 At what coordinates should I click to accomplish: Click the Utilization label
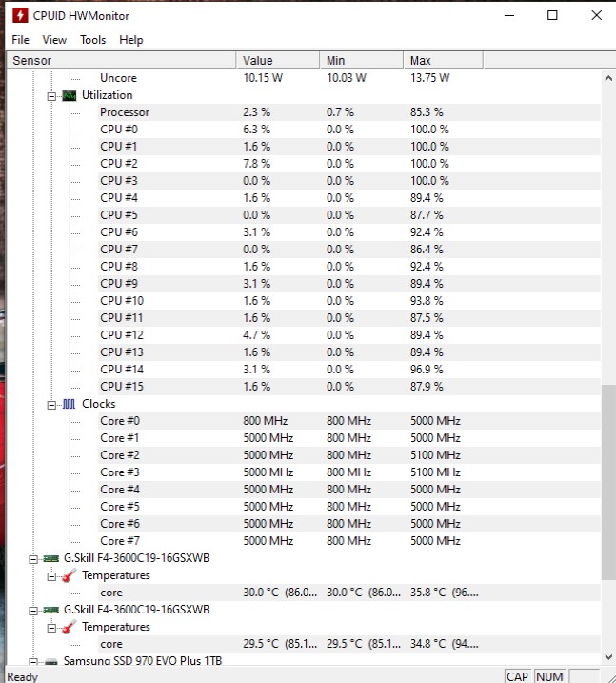point(107,95)
